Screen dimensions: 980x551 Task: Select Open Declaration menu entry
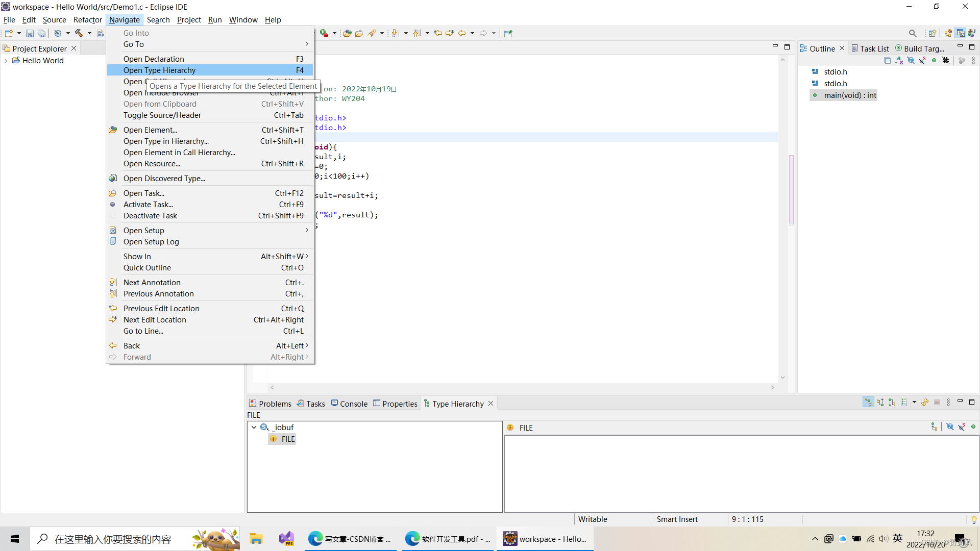[210, 59]
